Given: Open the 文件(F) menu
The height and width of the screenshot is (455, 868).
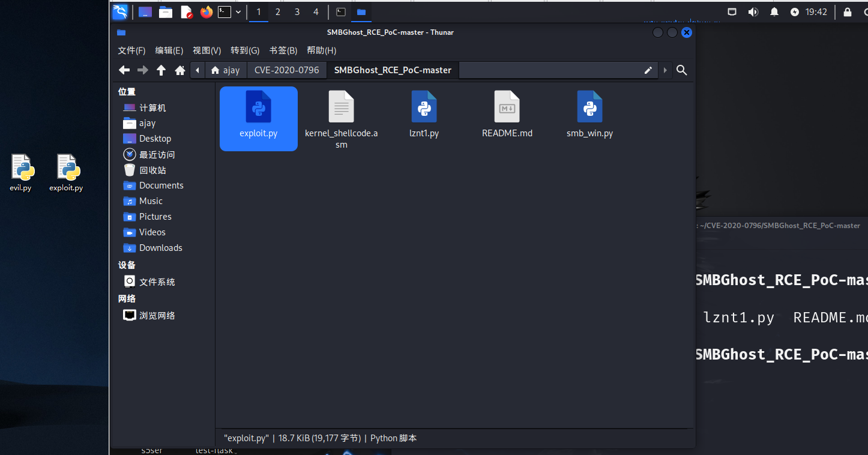Looking at the screenshot, I should tap(131, 50).
